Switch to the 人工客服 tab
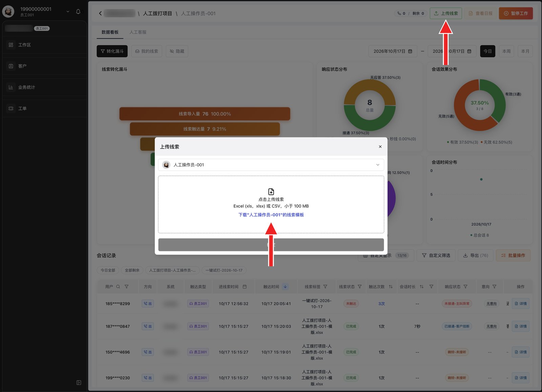The height and width of the screenshot is (392, 542). (138, 32)
